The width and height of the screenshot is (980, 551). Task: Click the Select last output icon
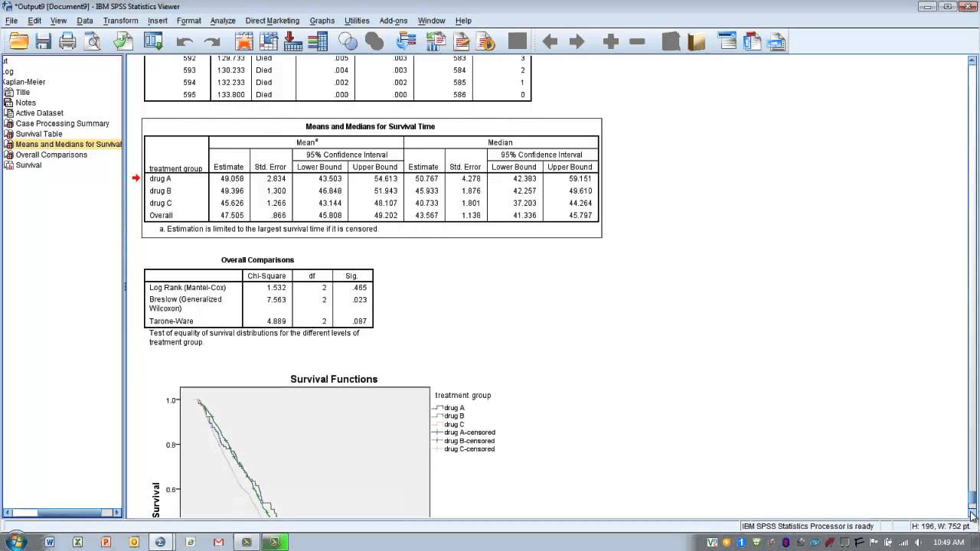[406, 41]
